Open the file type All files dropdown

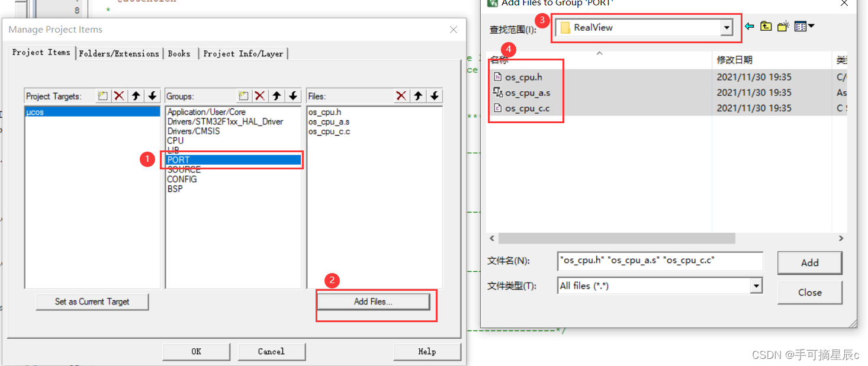(x=756, y=286)
